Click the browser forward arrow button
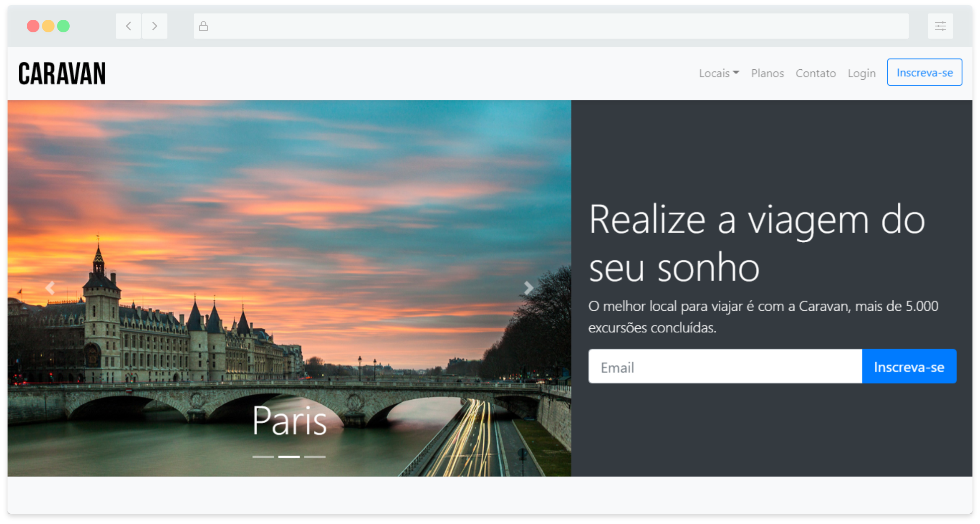The width and height of the screenshot is (980, 524). pyautogui.click(x=154, y=26)
